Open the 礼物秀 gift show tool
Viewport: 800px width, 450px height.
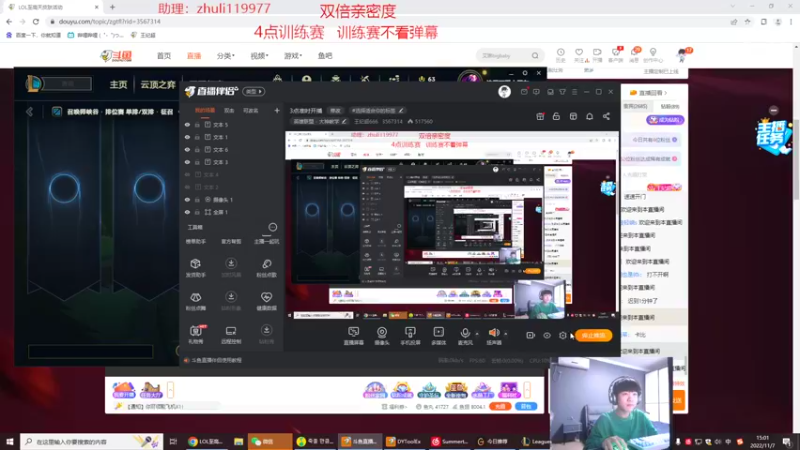(195, 334)
